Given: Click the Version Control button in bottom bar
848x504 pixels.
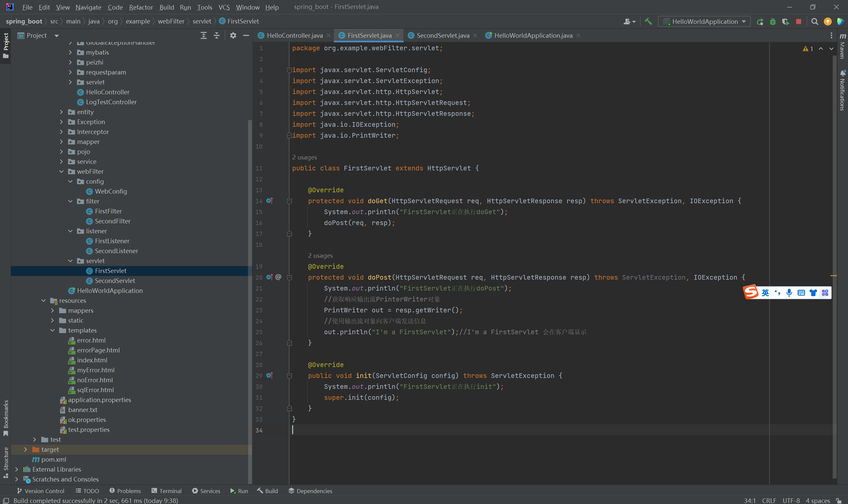Looking at the screenshot, I should 41,491.
